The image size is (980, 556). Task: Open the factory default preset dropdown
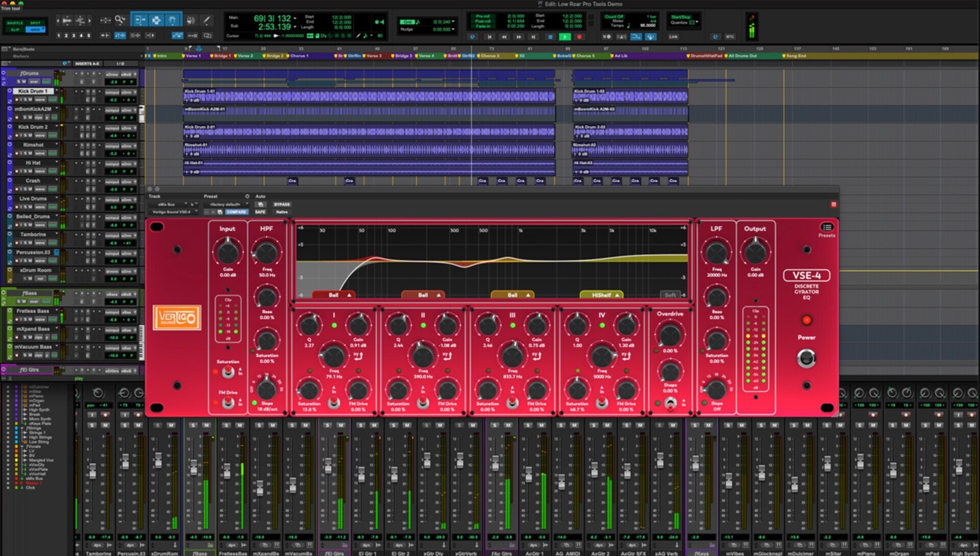click(226, 204)
